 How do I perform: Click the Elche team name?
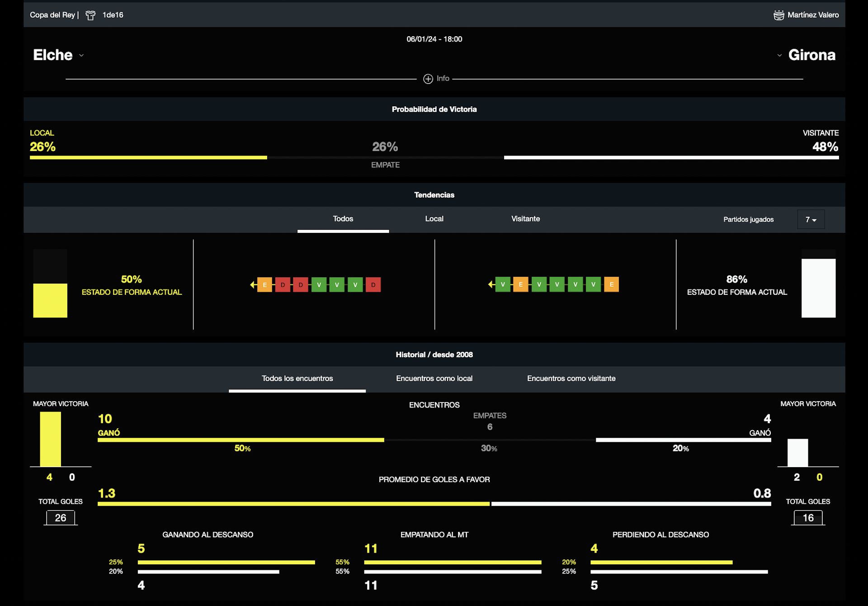click(53, 55)
